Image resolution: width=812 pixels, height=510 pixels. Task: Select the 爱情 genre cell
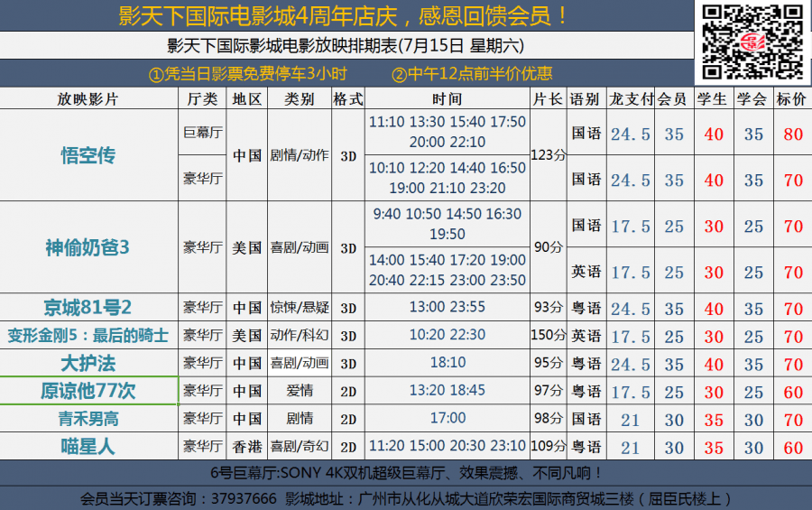click(x=300, y=391)
